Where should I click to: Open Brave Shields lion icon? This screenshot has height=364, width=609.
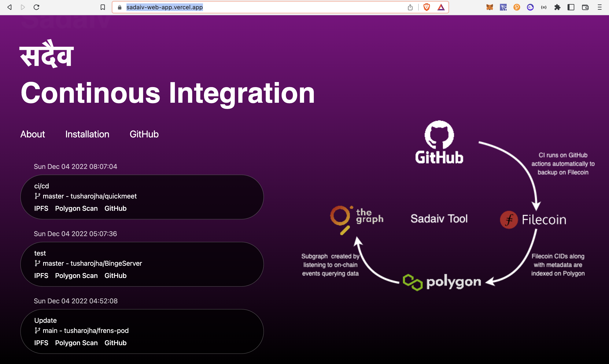point(427,7)
